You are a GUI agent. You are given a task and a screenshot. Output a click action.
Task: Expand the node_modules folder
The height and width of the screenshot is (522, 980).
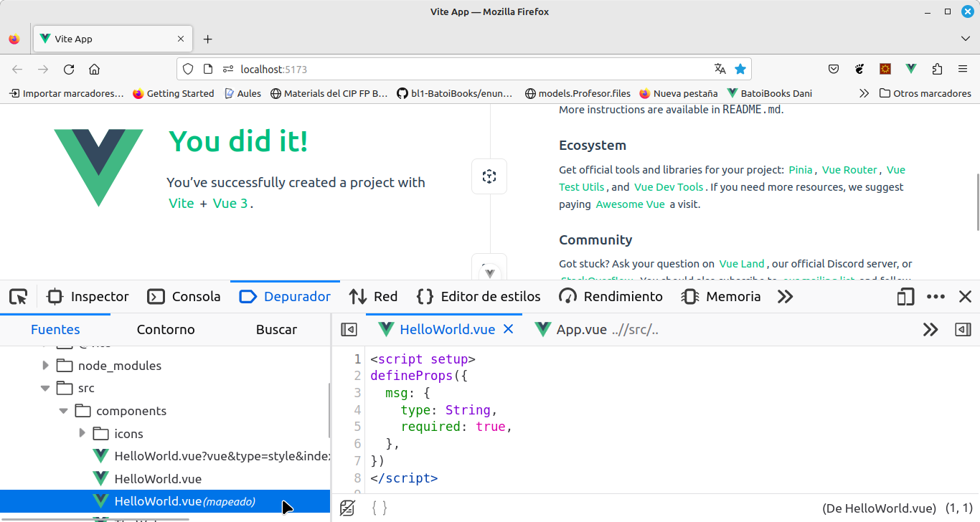tap(46, 366)
